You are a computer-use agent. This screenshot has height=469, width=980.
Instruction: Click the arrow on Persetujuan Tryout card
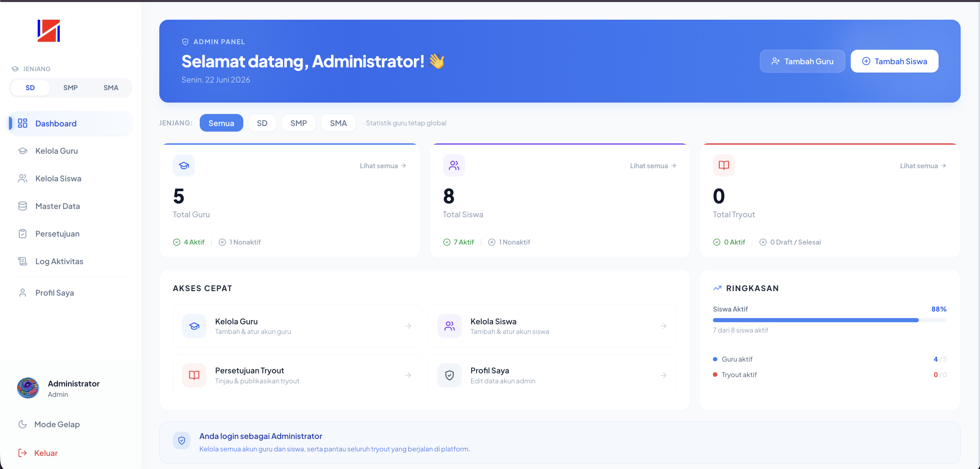pyautogui.click(x=408, y=375)
